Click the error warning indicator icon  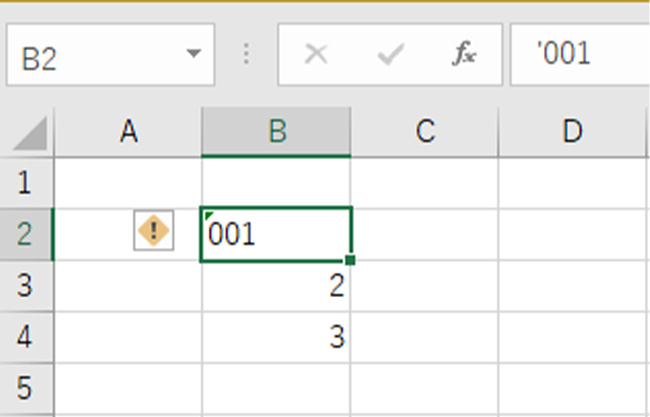point(153,233)
